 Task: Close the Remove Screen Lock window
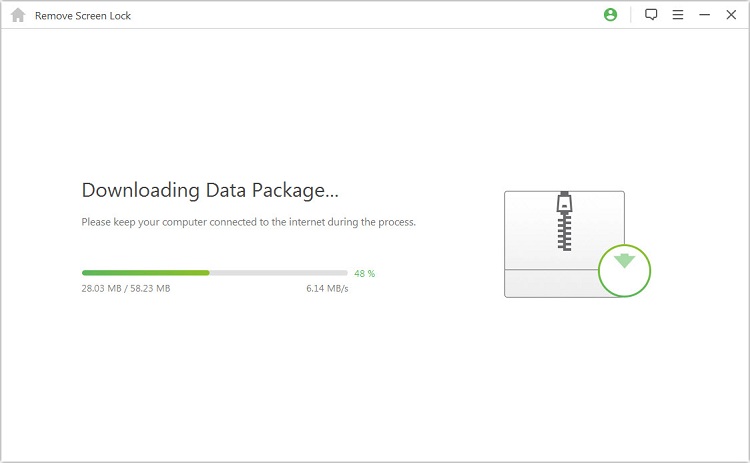[731, 15]
